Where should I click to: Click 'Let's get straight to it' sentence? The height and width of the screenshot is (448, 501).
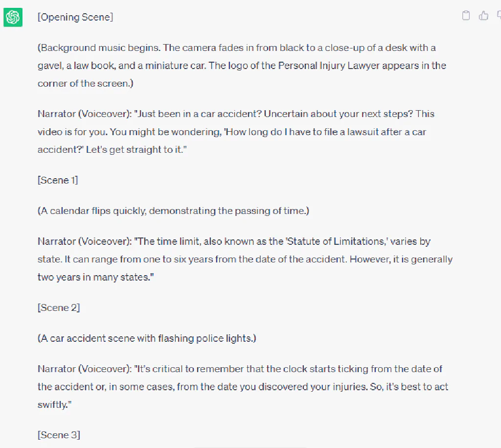click(x=135, y=150)
